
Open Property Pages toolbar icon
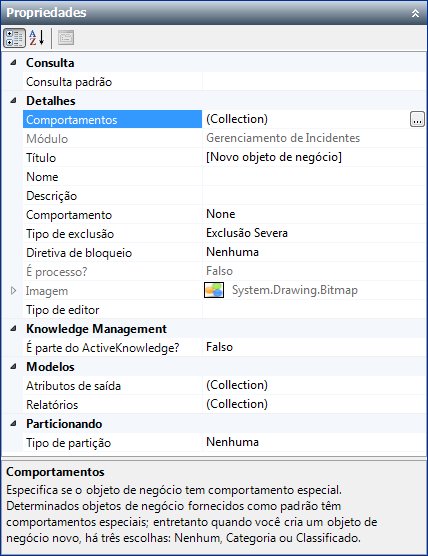tap(66, 38)
